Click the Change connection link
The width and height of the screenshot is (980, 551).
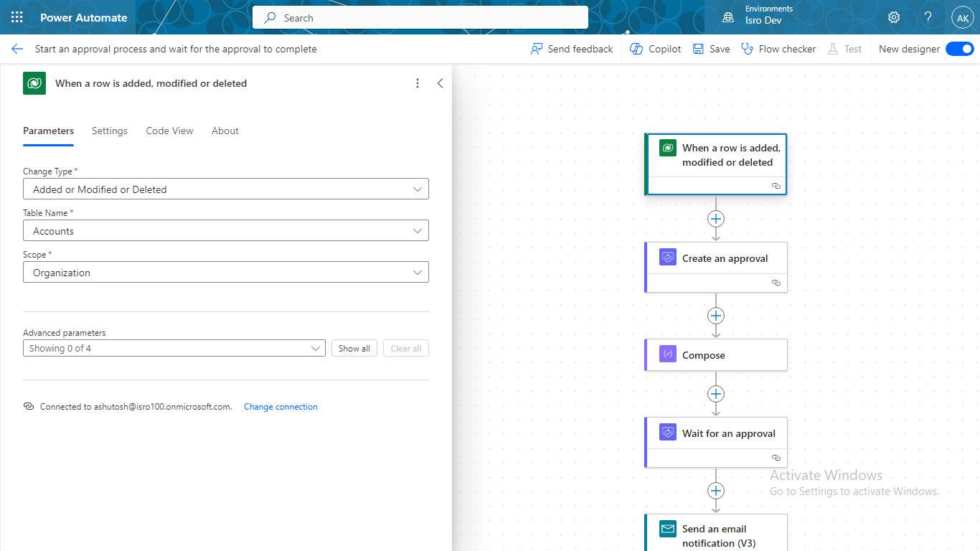pos(281,407)
